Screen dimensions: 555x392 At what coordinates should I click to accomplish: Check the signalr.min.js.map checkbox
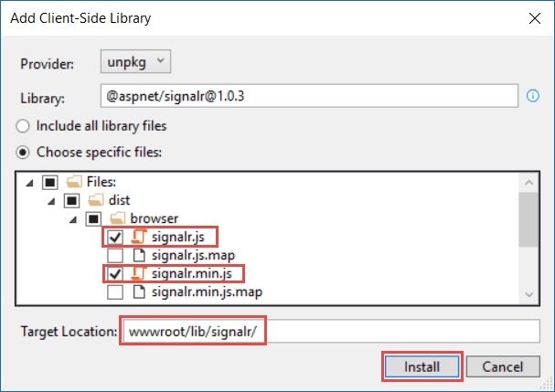click(115, 292)
